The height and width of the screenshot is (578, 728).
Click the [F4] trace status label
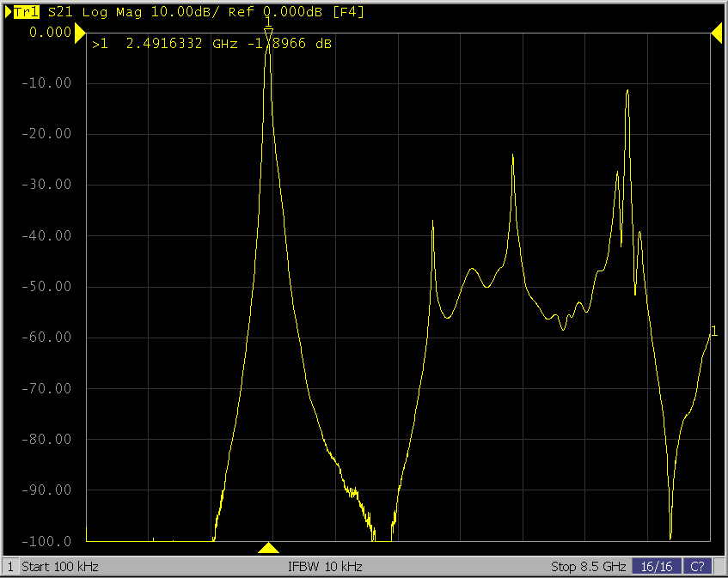[350, 12]
